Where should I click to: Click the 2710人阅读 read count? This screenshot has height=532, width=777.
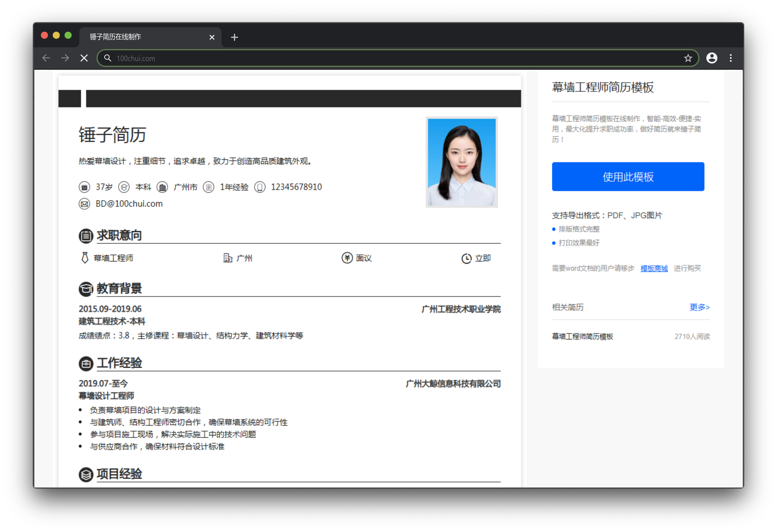point(692,336)
